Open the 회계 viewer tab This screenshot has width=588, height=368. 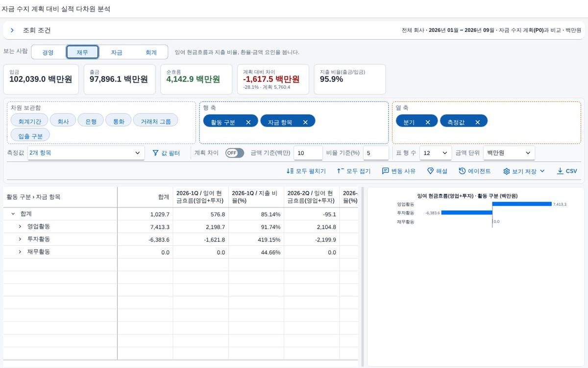point(151,53)
